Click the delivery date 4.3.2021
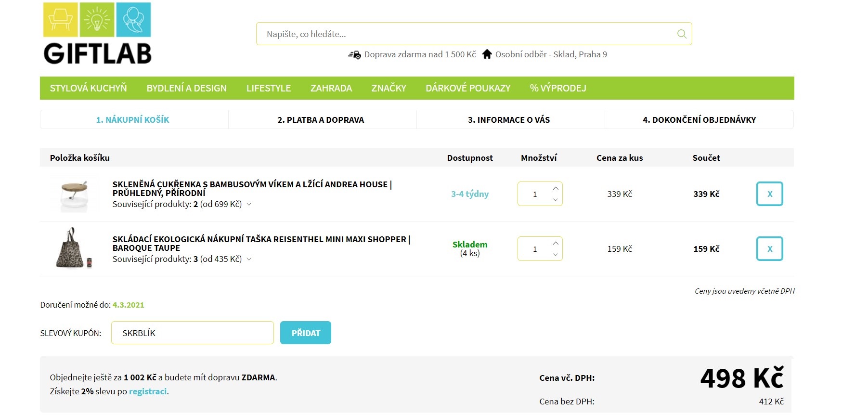This screenshot has height=415, width=868. (x=128, y=305)
